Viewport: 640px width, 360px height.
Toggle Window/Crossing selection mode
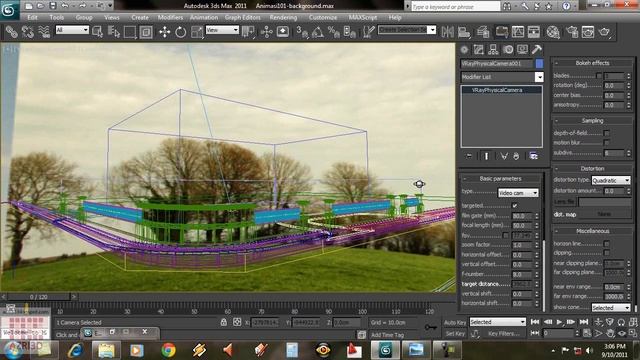[x=146, y=32]
